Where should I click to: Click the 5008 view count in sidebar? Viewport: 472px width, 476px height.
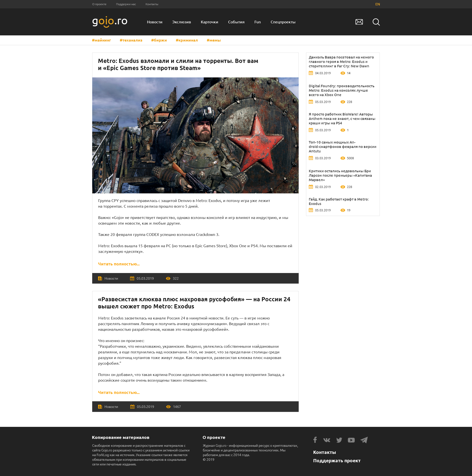(x=350, y=158)
